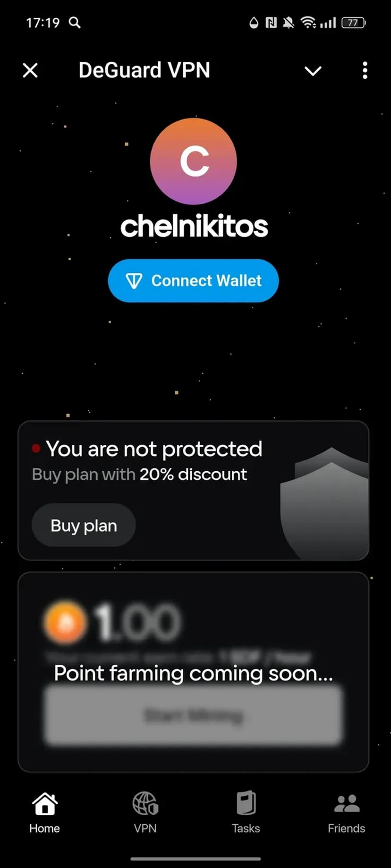Go to the Home tab
Image resolution: width=391 pixels, height=868 pixels.
point(45,813)
